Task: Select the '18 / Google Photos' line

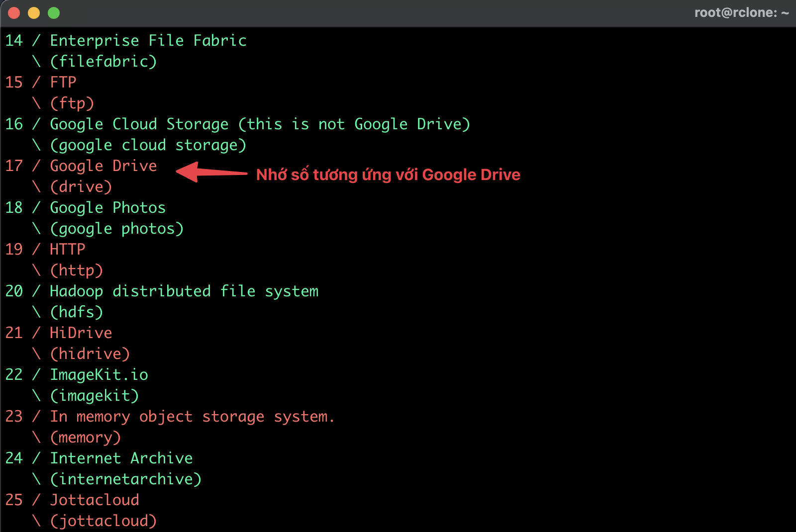Action: point(86,208)
